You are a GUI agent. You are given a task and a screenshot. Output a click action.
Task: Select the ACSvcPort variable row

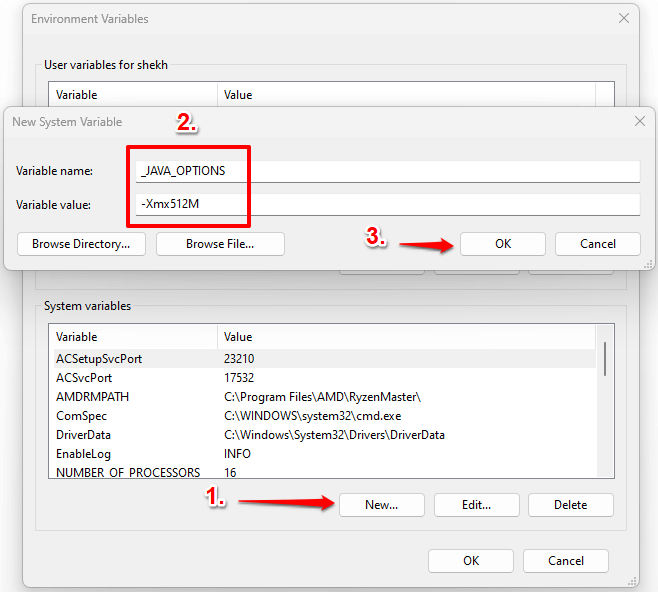[x=325, y=378]
